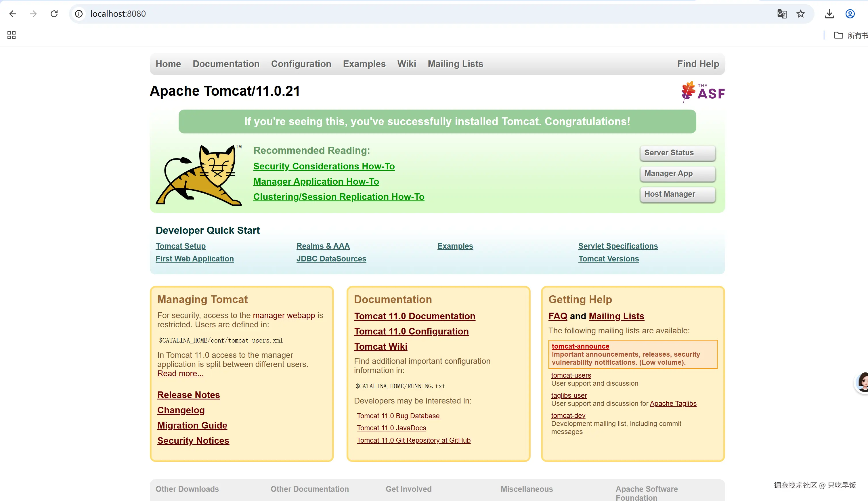Reload the page with refresh icon

click(54, 14)
